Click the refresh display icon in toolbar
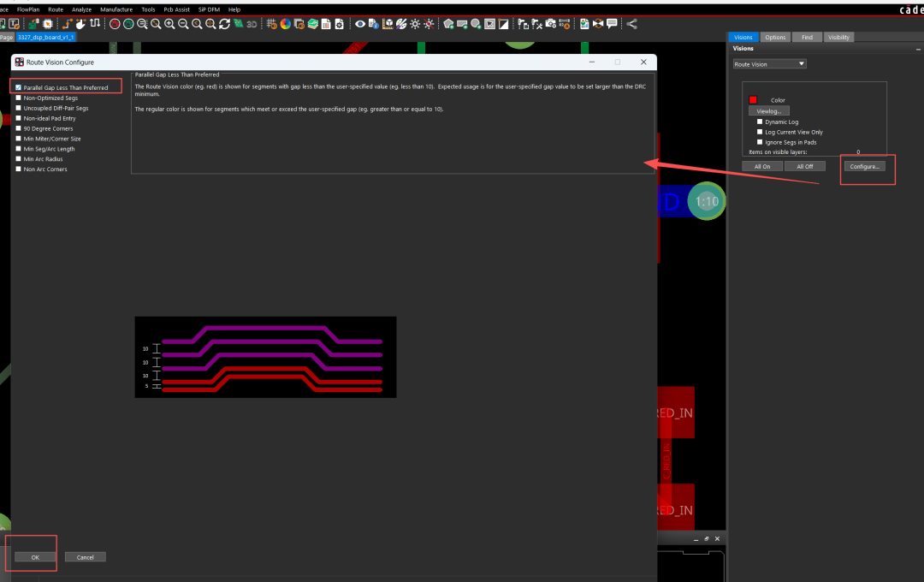Viewport: 924px width, 582px height. 224,24
